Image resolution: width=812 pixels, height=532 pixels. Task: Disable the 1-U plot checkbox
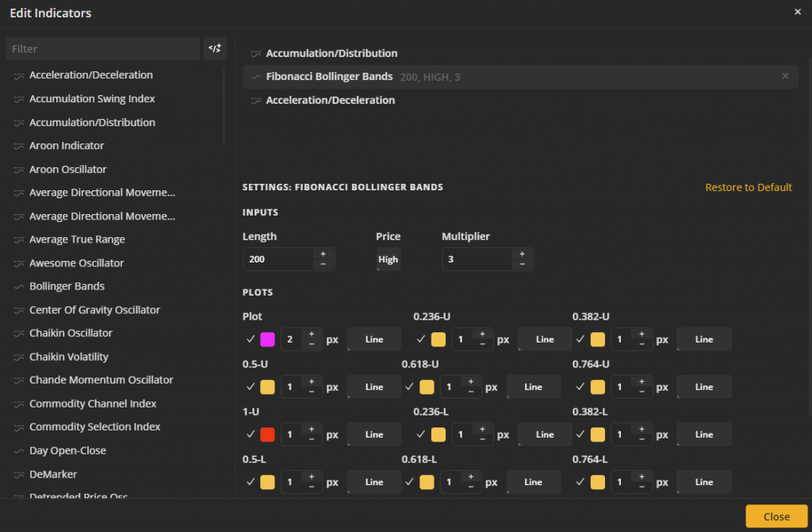click(x=250, y=434)
